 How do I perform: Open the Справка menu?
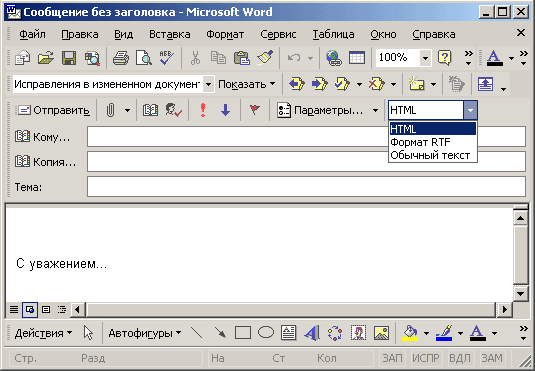click(x=434, y=34)
